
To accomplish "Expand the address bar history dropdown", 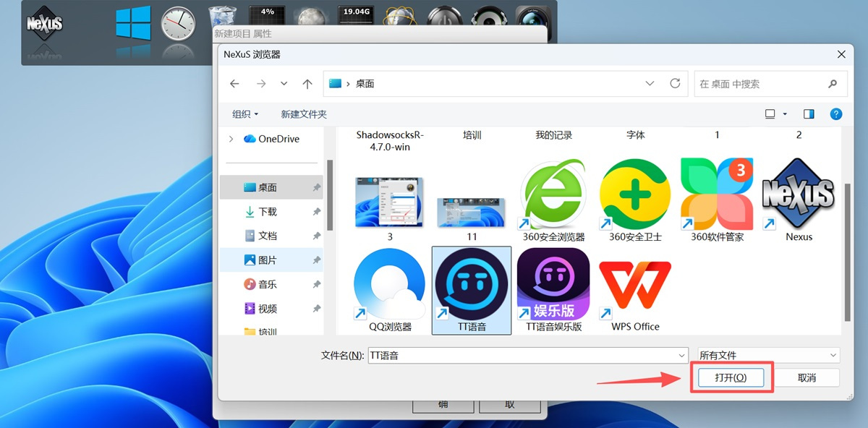I will (x=650, y=84).
